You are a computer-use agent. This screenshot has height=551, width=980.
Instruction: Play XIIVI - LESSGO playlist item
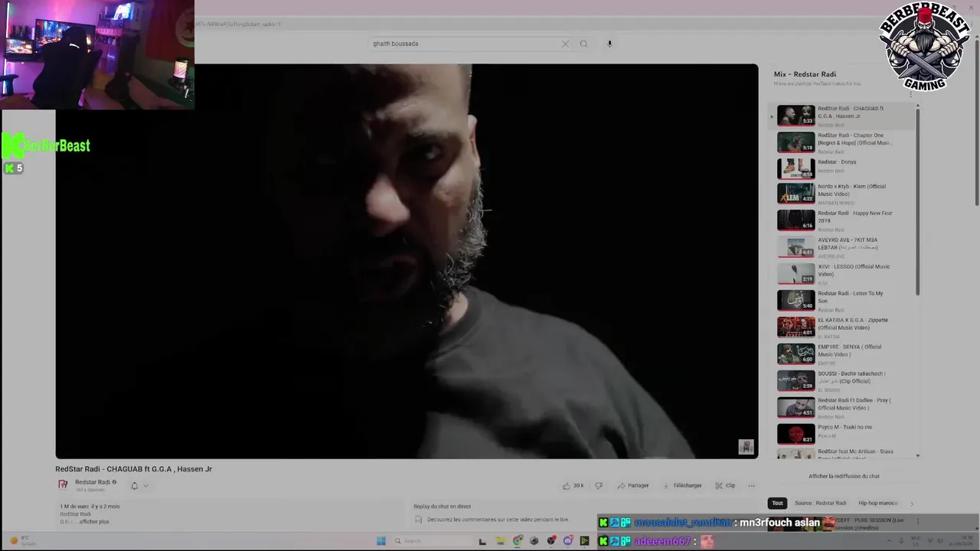point(843,274)
